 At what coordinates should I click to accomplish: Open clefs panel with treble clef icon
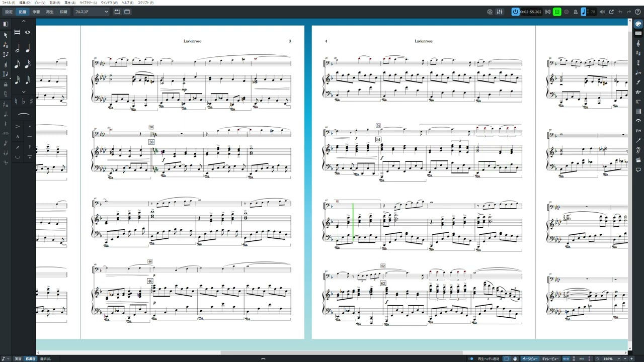pos(638,44)
